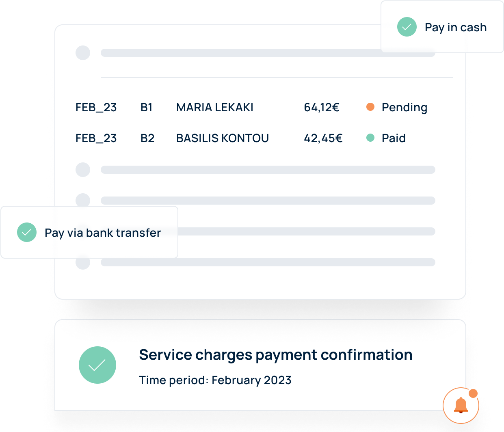Image resolution: width=504 pixels, height=432 pixels.
Task: Click the Pending status label
Action: tap(404, 108)
